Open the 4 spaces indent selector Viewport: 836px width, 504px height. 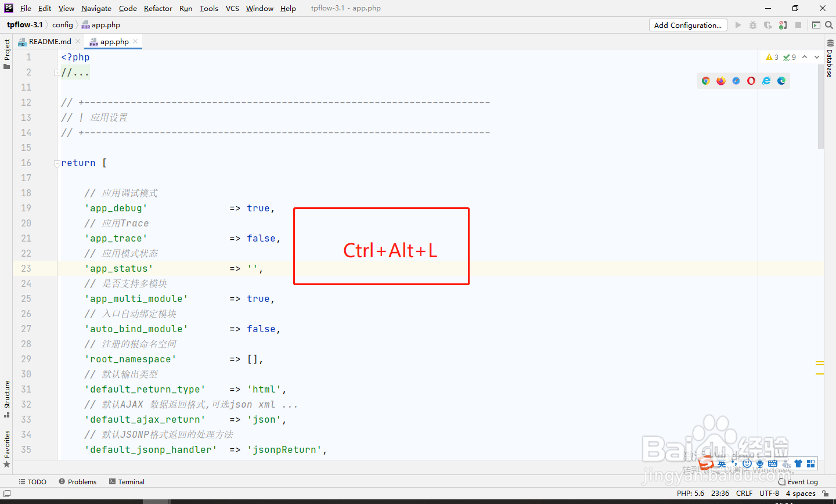click(801, 494)
